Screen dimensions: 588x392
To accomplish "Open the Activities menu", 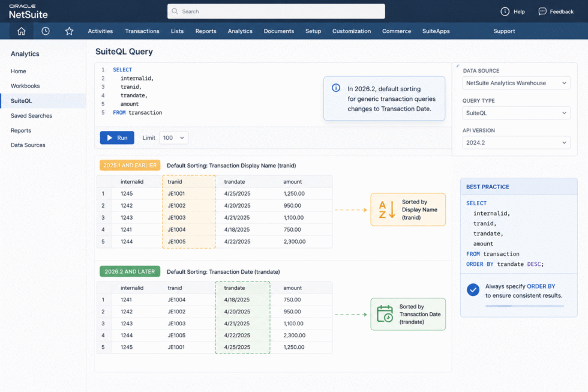I will pyautogui.click(x=100, y=31).
